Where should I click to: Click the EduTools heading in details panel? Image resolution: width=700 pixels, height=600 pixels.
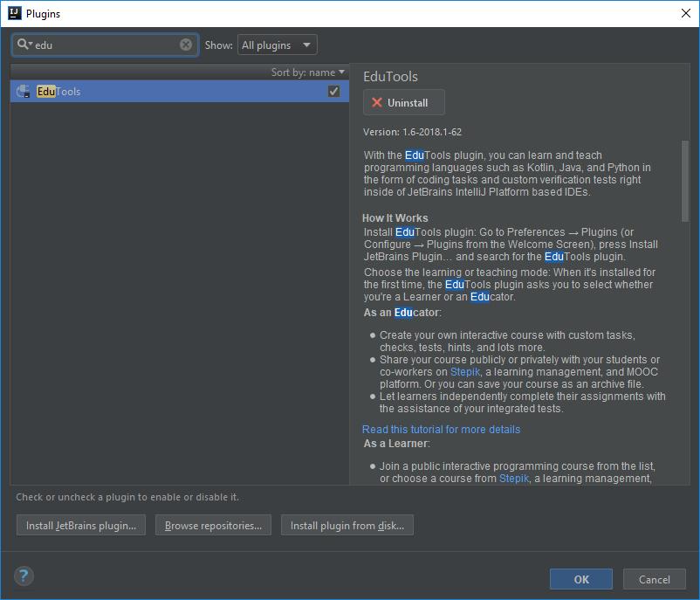click(x=391, y=76)
